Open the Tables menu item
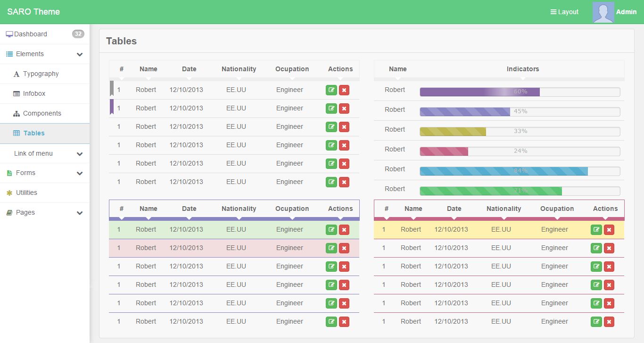 (34, 134)
